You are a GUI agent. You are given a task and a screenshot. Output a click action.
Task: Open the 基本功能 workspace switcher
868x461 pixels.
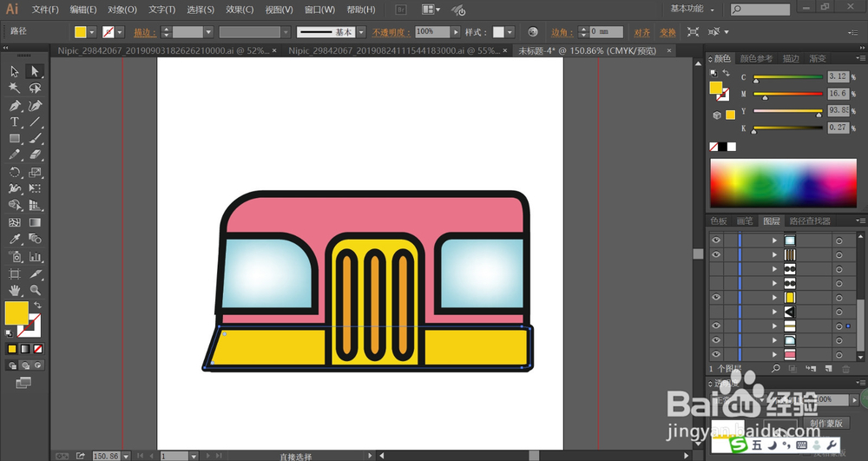pyautogui.click(x=692, y=9)
